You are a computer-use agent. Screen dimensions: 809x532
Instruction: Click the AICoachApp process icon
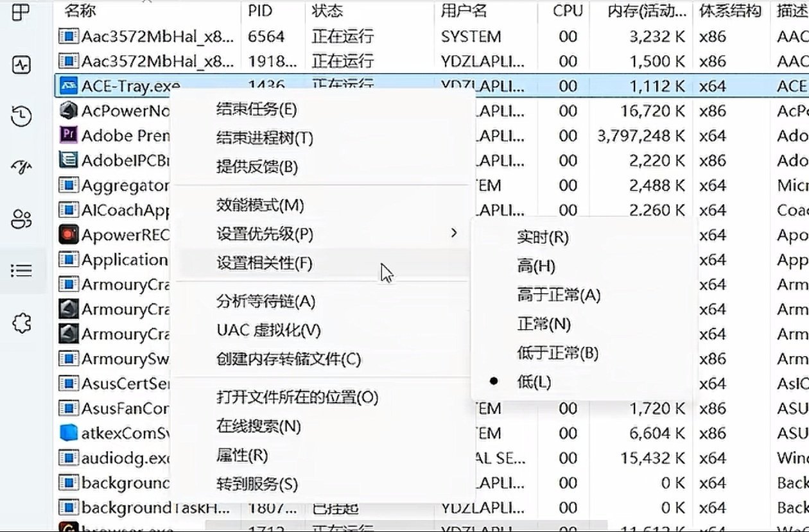pyautogui.click(x=67, y=210)
